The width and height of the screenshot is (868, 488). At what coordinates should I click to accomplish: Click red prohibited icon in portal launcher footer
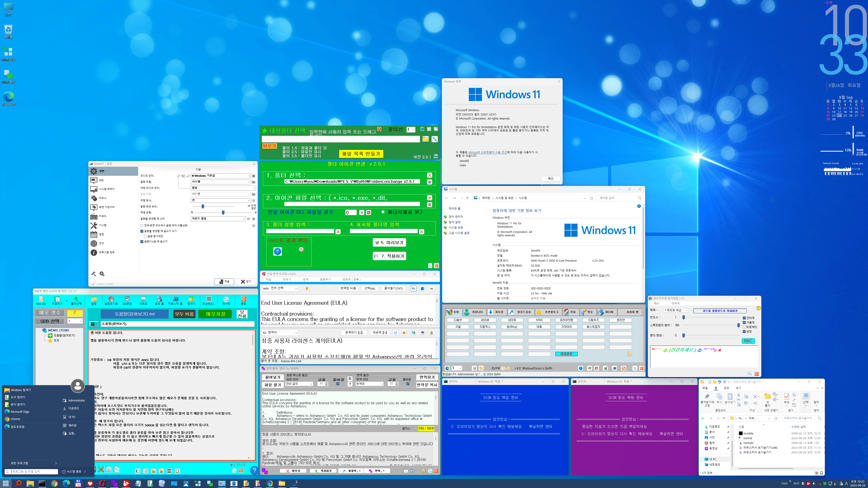tap(623, 368)
